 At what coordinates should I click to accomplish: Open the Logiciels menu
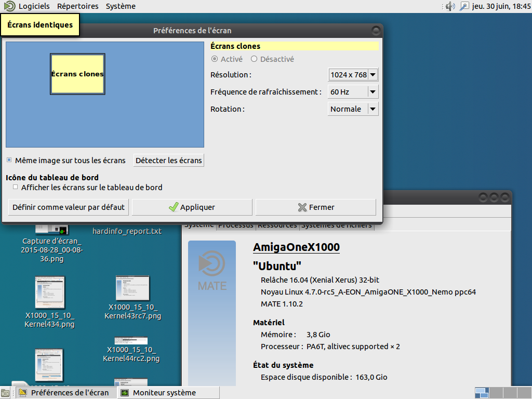click(x=34, y=6)
